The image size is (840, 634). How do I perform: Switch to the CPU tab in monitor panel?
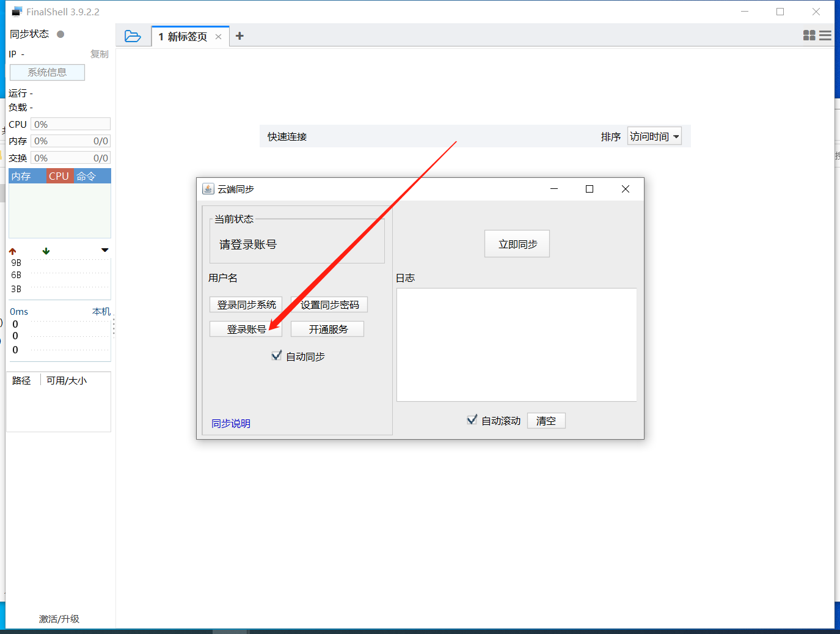59,176
